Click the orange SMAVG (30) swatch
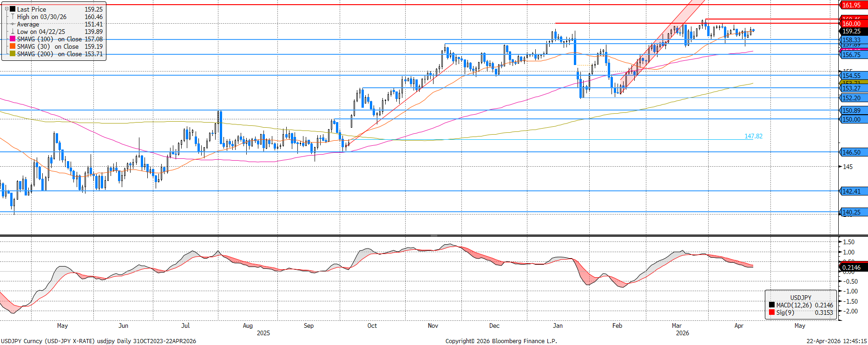Screen dimensions: 868x345 (x=13, y=46)
